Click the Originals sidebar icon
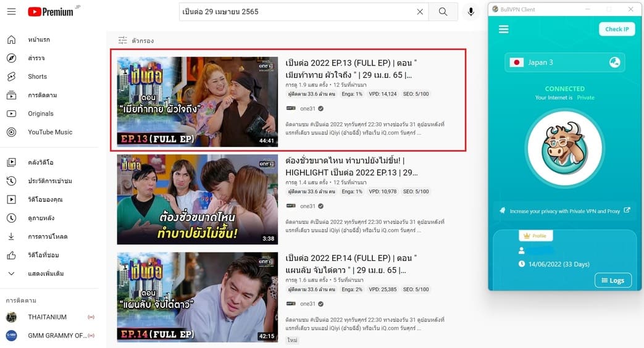The image size is (644, 348). pos(12,114)
